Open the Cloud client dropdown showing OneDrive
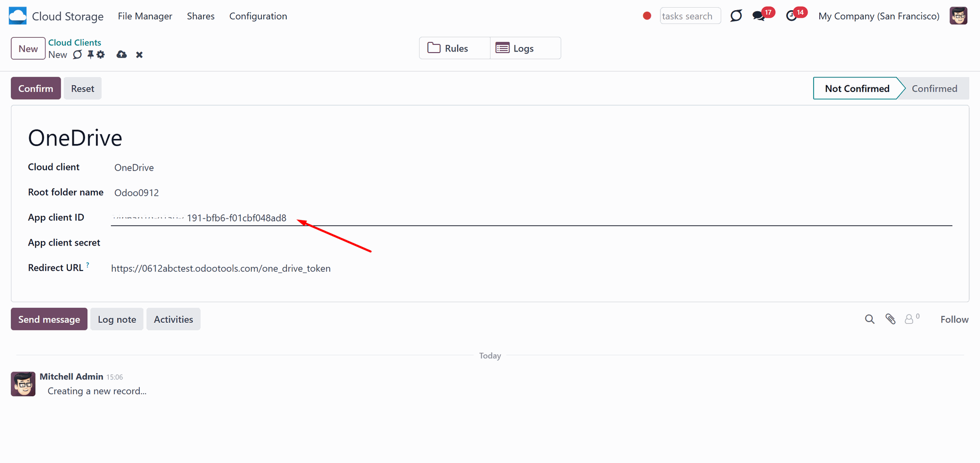The height and width of the screenshot is (463, 980). 531,167
